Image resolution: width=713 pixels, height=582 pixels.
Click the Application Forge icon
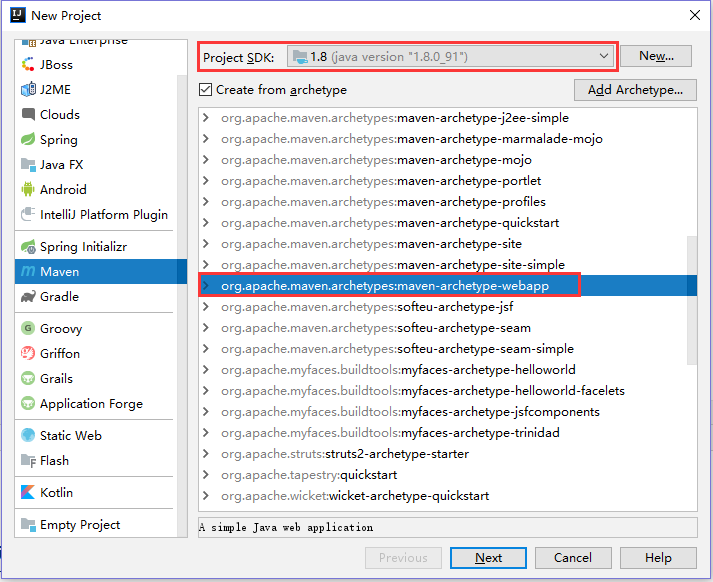click(x=28, y=403)
